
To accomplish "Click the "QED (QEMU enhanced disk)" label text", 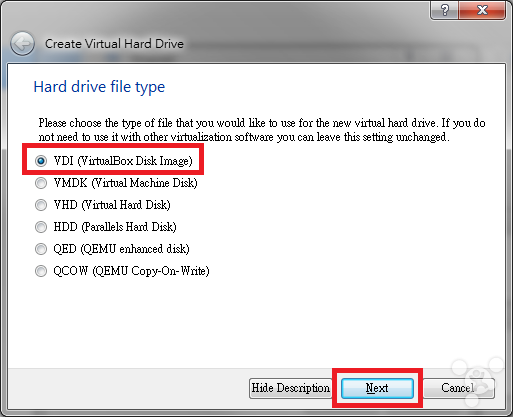I will pos(121,249).
